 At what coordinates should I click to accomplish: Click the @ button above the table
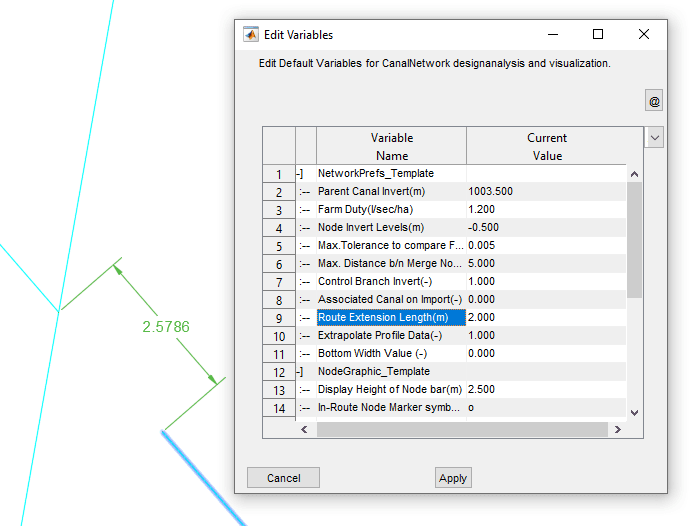click(654, 101)
